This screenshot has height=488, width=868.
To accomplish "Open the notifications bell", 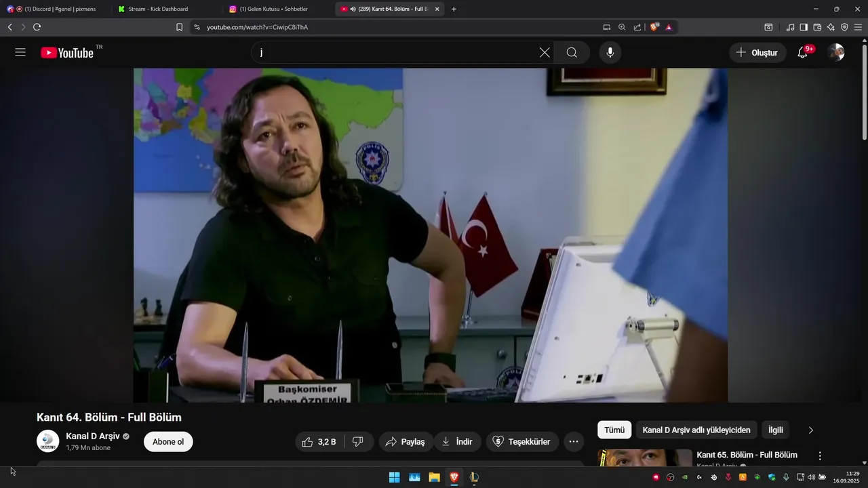I will pos(804,52).
